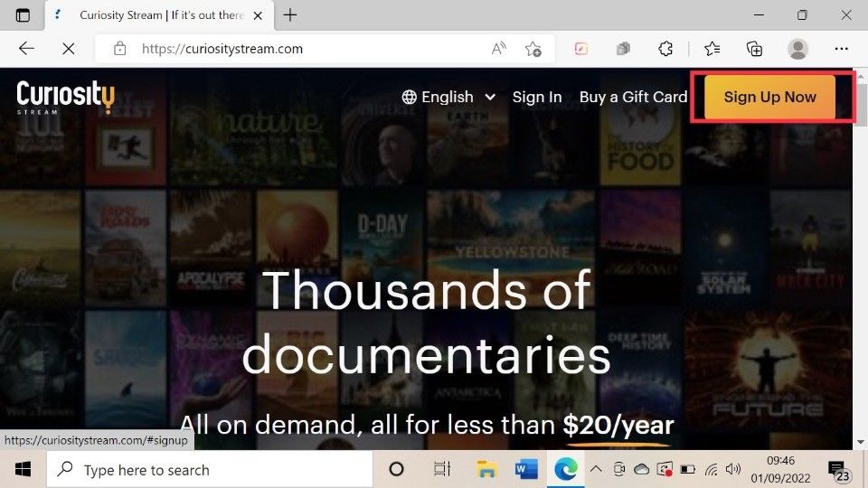The width and height of the screenshot is (868, 488).
Task: Click the Edge taskbar icon
Action: coord(566,470)
